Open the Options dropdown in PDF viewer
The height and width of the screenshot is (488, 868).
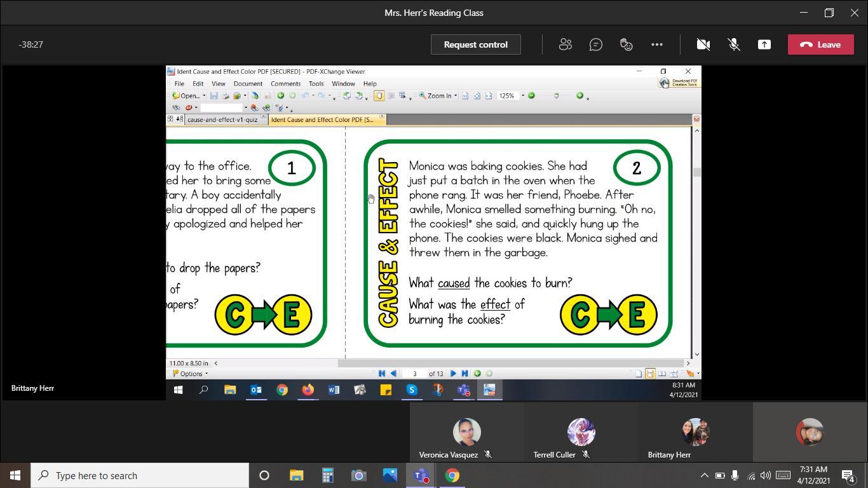coord(191,374)
